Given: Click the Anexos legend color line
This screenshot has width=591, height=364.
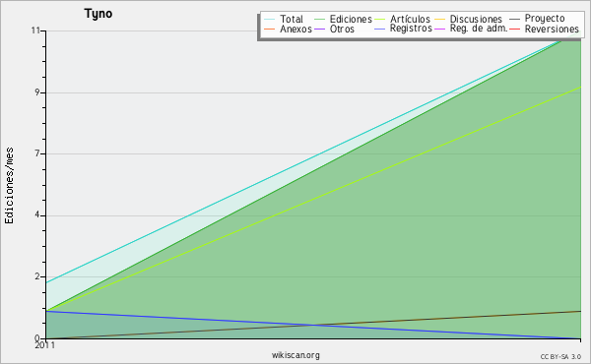Looking at the screenshot, I should (x=270, y=29).
